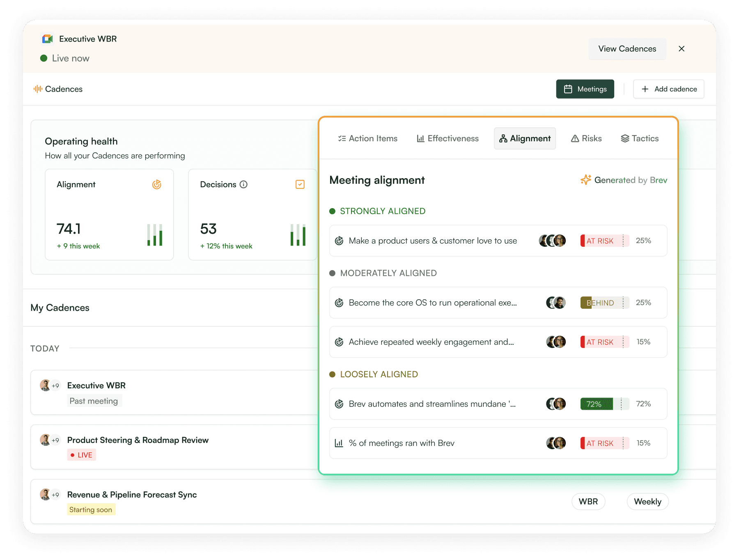Click goal icon for Brev automates and streamlines
The image size is (739, 560).
[x=339, y=404]
